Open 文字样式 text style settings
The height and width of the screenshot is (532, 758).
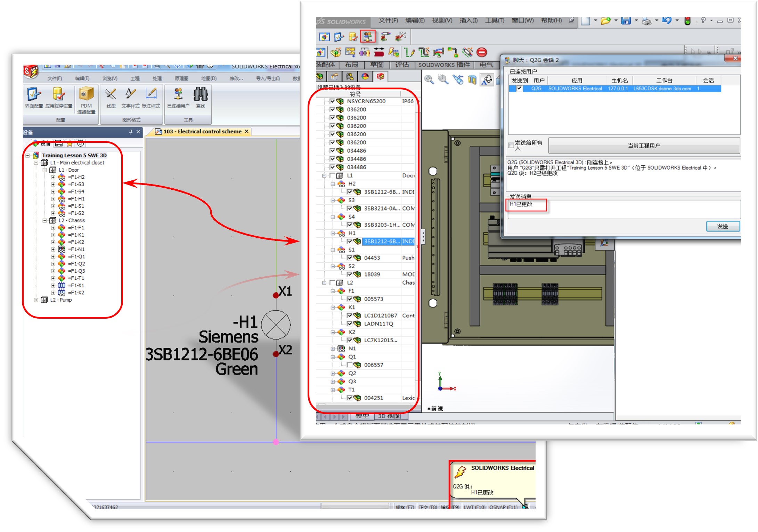[130, 98]
